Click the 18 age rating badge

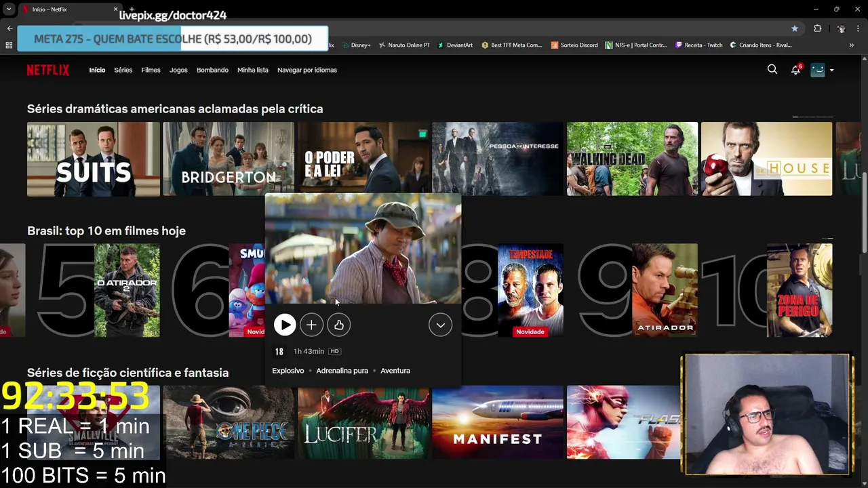pyautogui.click(x=279, y=352)
